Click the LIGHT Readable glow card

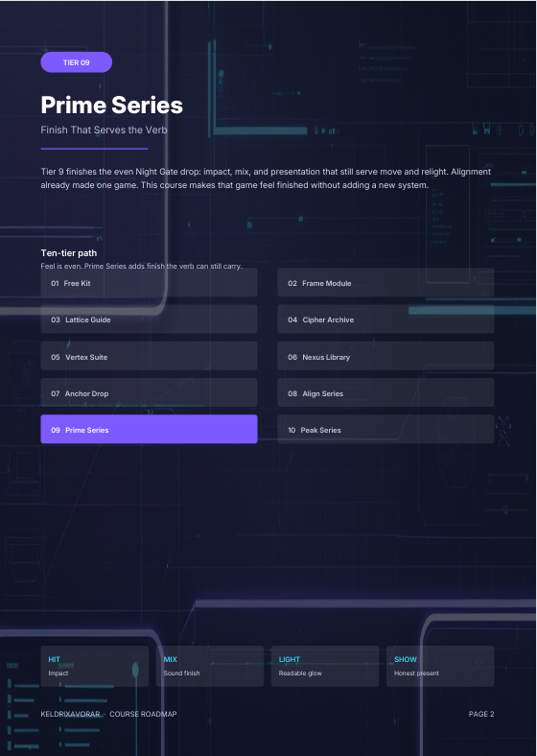[325, 666]
